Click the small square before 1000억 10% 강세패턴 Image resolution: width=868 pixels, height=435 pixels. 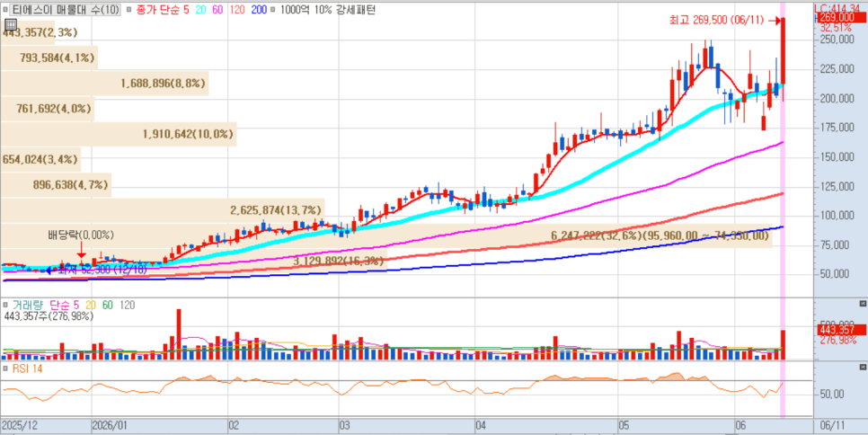(x=273, y=10)
